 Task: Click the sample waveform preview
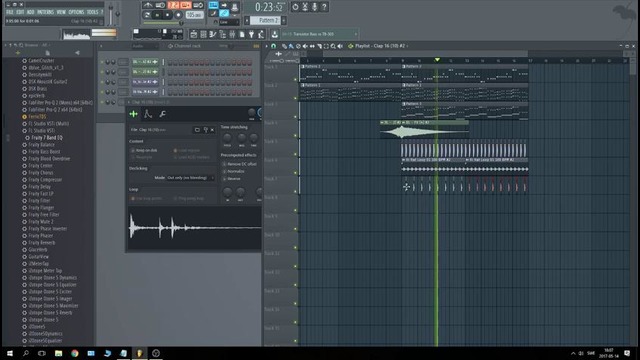195,227
